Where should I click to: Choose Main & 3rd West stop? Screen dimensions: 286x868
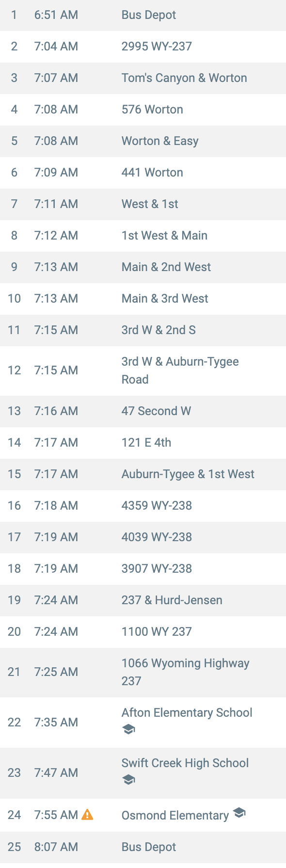(x=143, y=299)
